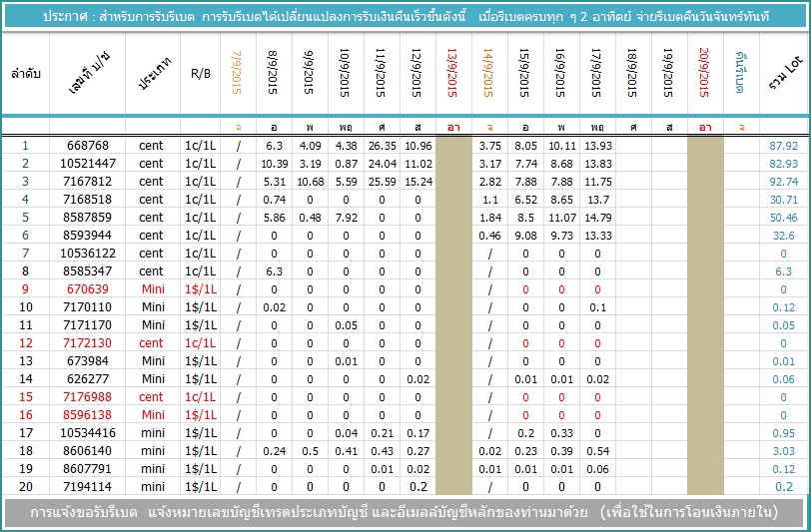Click the 11/9/2015 date header
This screenshot has width=811, height=532.
pyautogui.click(x=382, y=73)
